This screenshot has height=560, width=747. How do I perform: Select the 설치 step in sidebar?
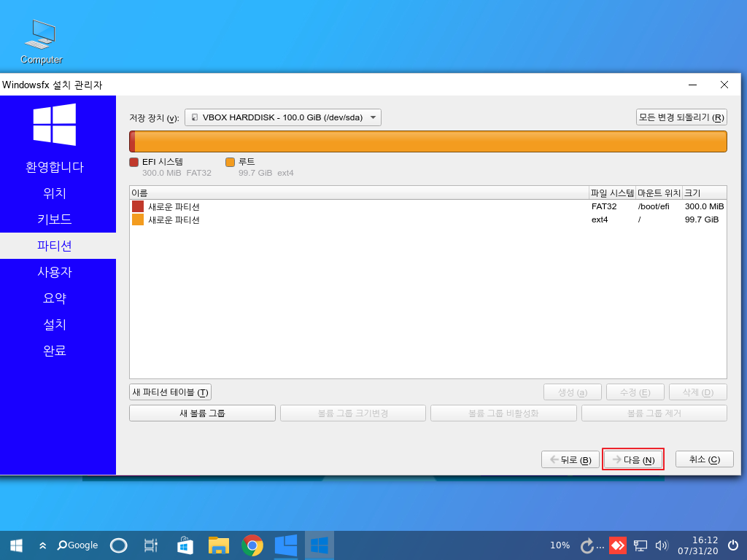coord(54,324)
